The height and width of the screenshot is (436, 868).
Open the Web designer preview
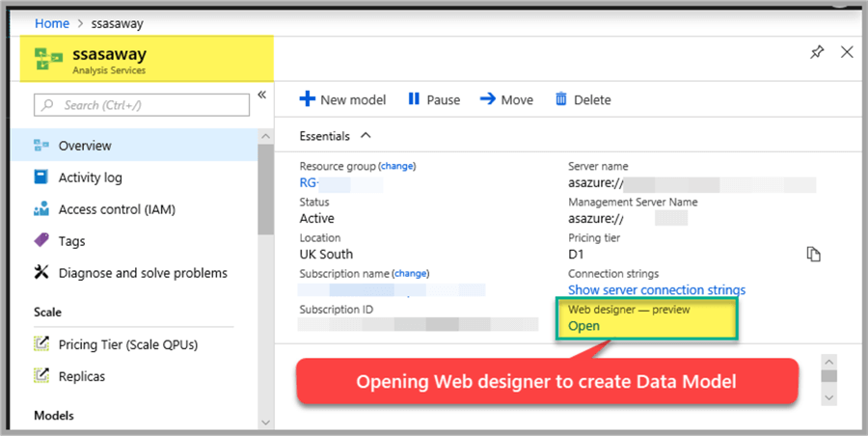pyautogui.click(x=583, y=326)
